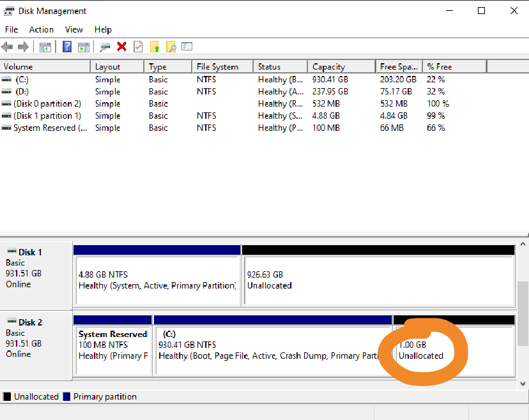This screenshot has width=529, height=420.
Task: Click the black Unallocated legend swatch
Action: [x=7, y=397]
